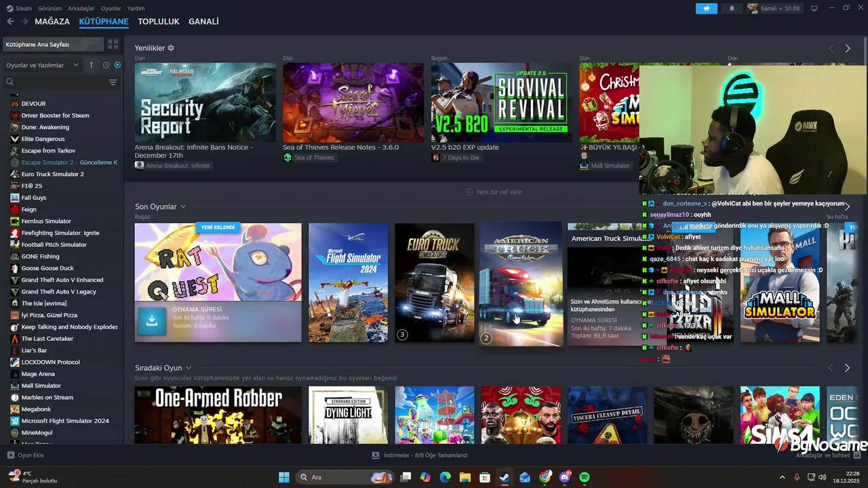Open the Arkadaşlar menu
The height and width of the screenshot is (488, 868).
point(81,8)
